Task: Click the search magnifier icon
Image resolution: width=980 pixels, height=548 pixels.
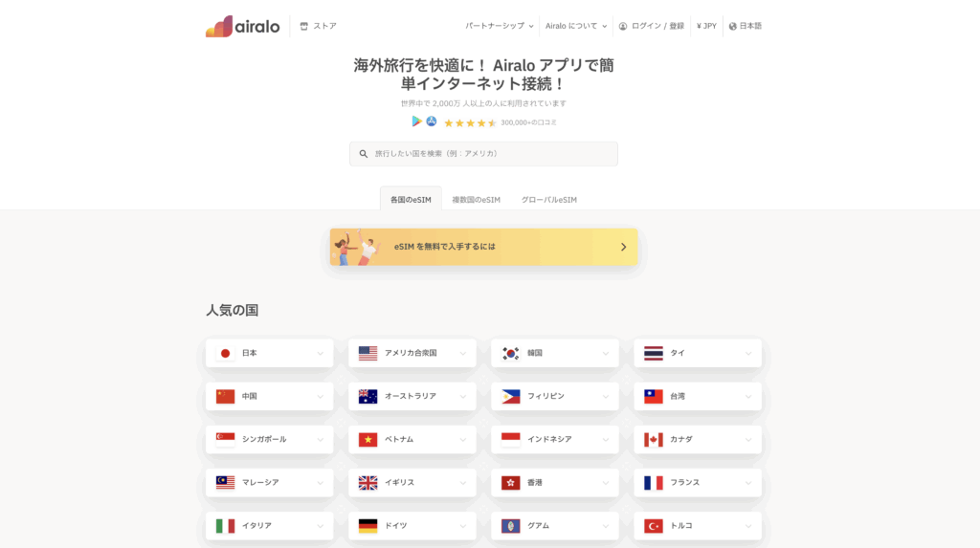Action: pos(363,154)
